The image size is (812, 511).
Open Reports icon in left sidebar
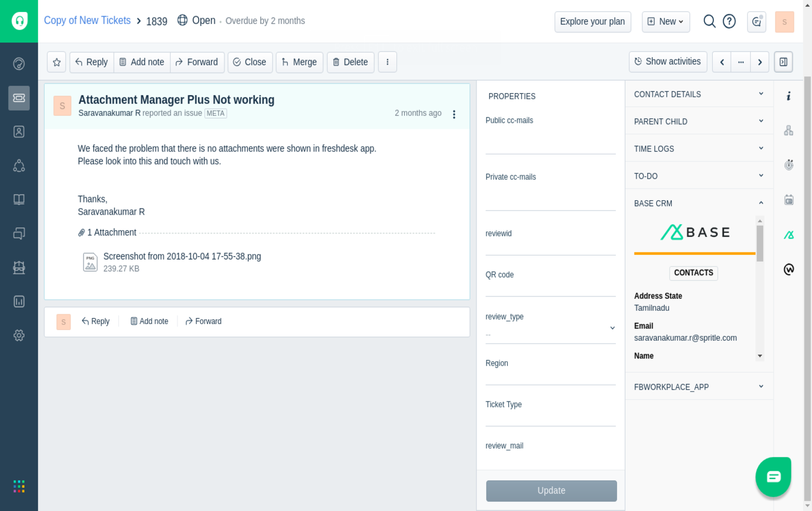[x=19, y=301]
